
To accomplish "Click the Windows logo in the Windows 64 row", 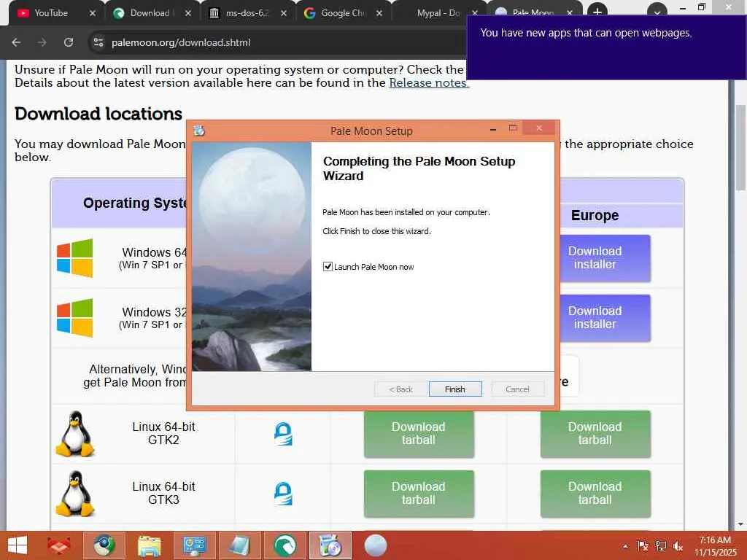I will 75,257.
